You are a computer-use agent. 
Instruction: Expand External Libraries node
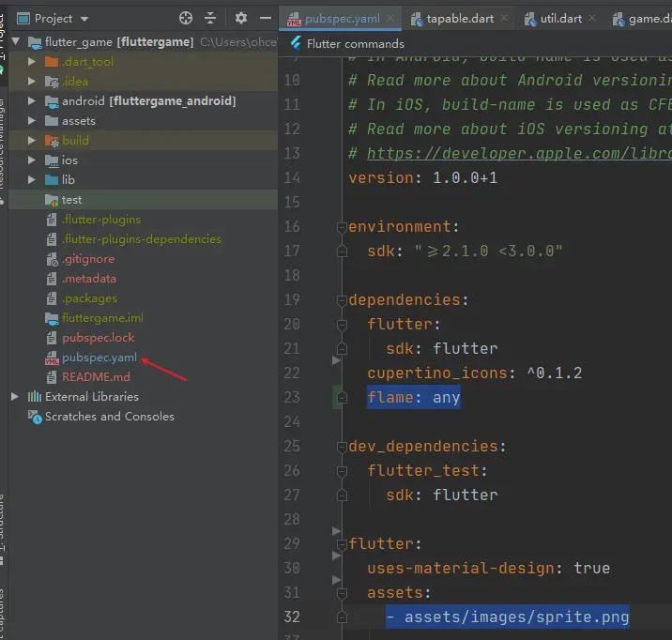pos(15,397)
